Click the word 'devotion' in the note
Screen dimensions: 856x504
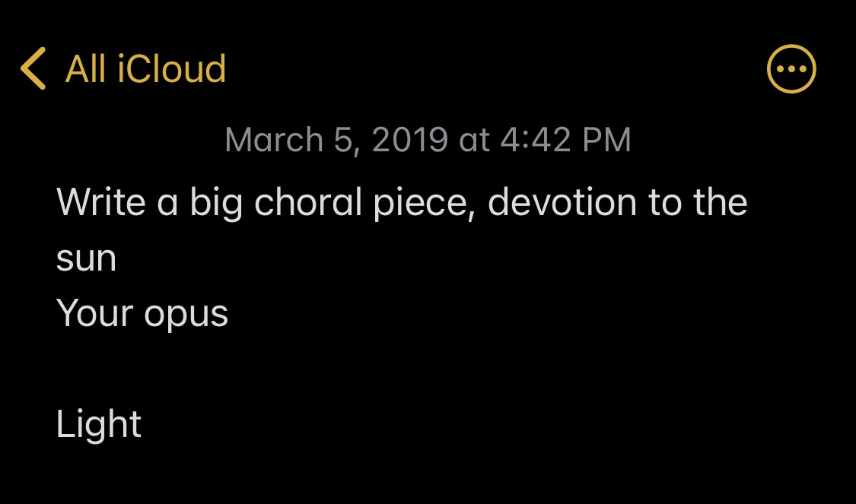(x=562, y=201)
